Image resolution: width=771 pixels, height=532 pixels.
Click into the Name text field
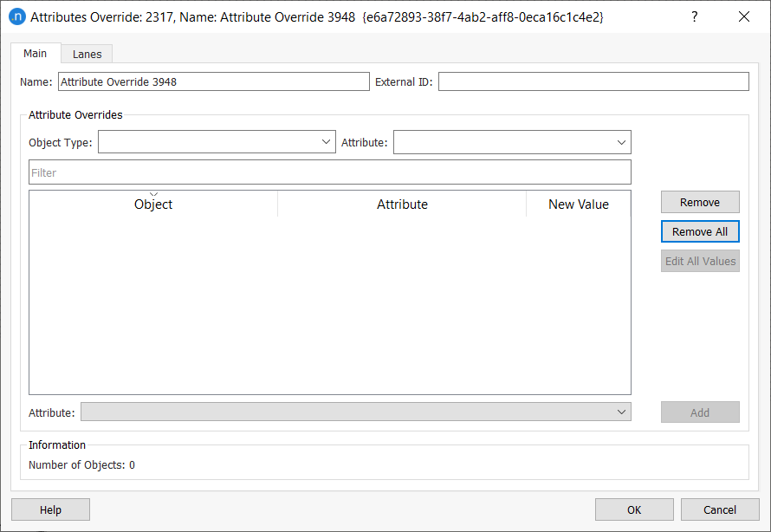(x=213, y=81)
